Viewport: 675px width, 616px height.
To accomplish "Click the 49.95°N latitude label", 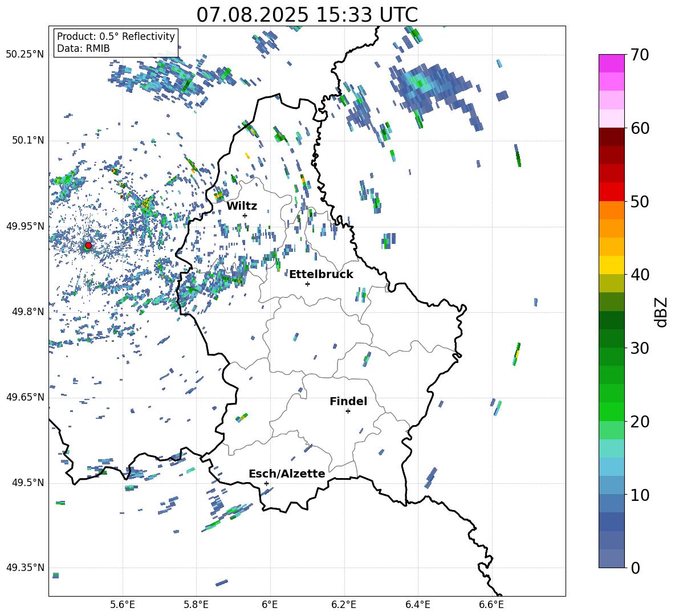I will 25,226.
